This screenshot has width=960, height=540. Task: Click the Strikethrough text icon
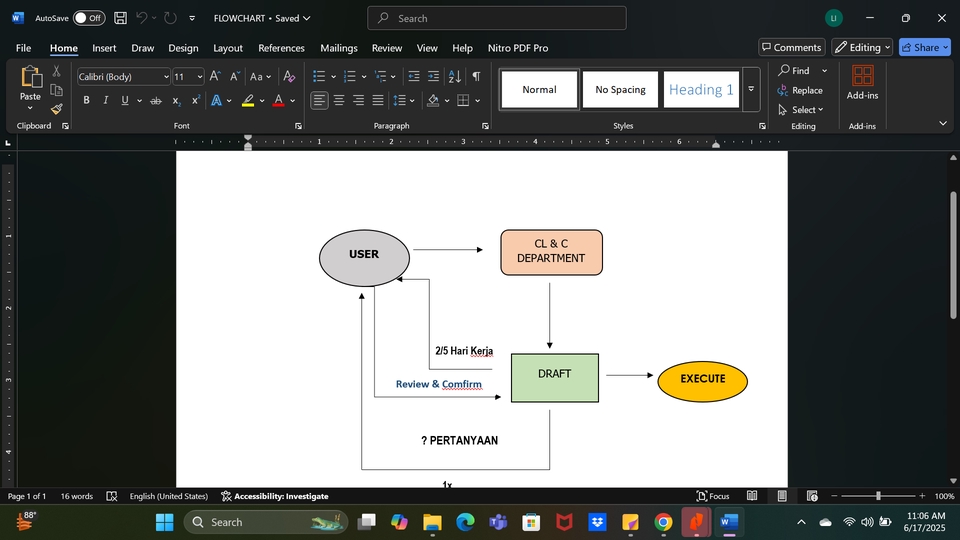(155, 100)
